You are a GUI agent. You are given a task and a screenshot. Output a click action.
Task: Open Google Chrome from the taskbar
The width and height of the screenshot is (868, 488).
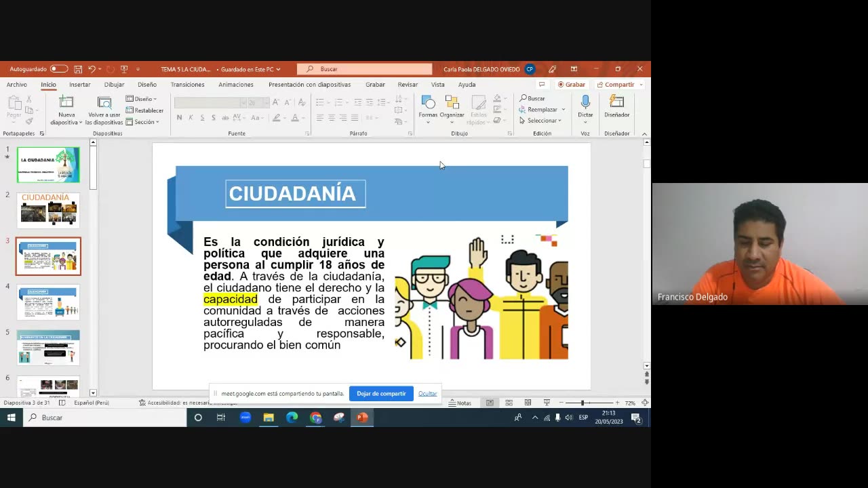(x=315, y=418)
